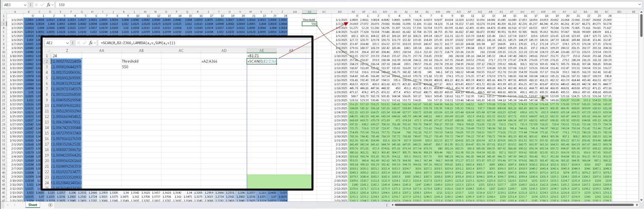Viewport: 644px width, 209px height.
Task: Click cell AE2 showing 1.0003
Action: (x=353, y=20)
